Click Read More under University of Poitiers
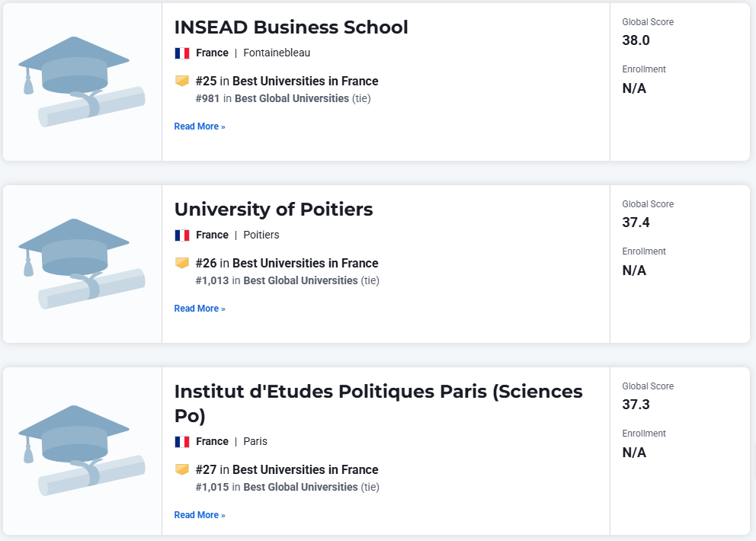Image resolution: width=756 pixels, height=541 pixels. point(200,309)
